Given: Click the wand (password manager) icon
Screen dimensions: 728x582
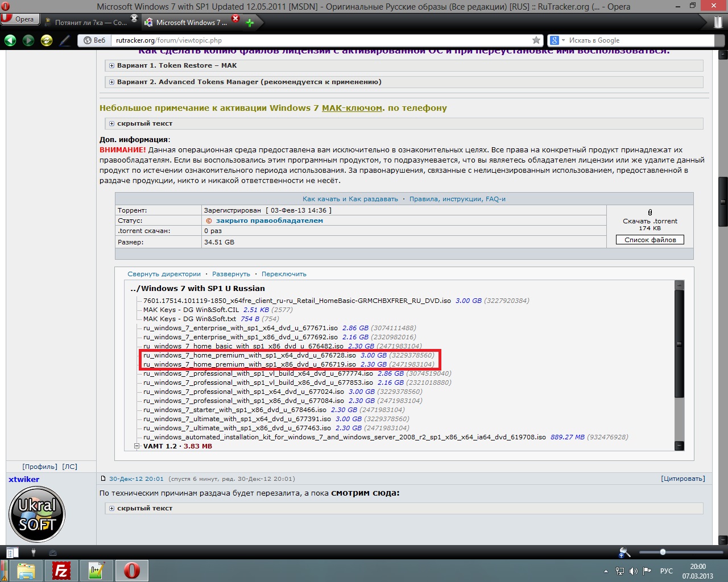Looking at the screenshot, I should pos(65,40).
